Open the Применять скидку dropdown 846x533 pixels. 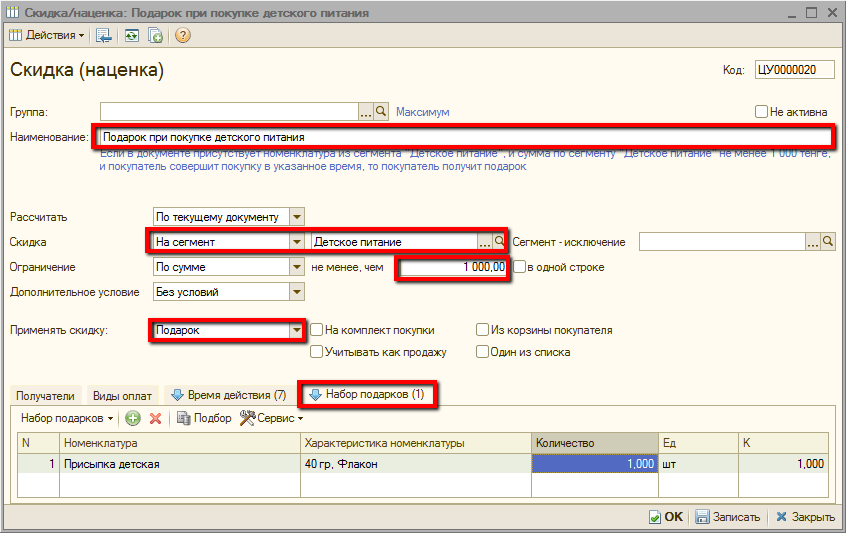pos(296,330)
